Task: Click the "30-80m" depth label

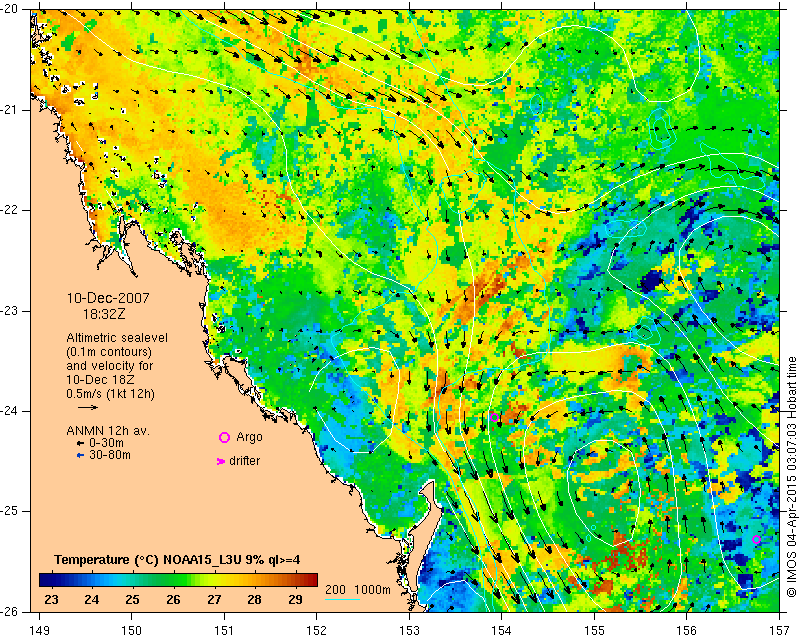Action: [110, 455]
